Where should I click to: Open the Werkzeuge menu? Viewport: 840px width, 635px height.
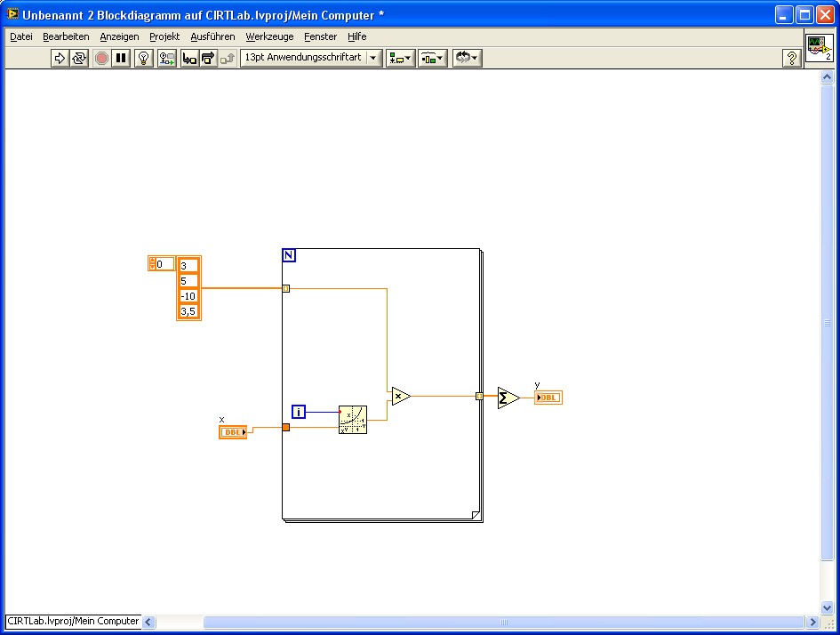[x=269, y=36]
